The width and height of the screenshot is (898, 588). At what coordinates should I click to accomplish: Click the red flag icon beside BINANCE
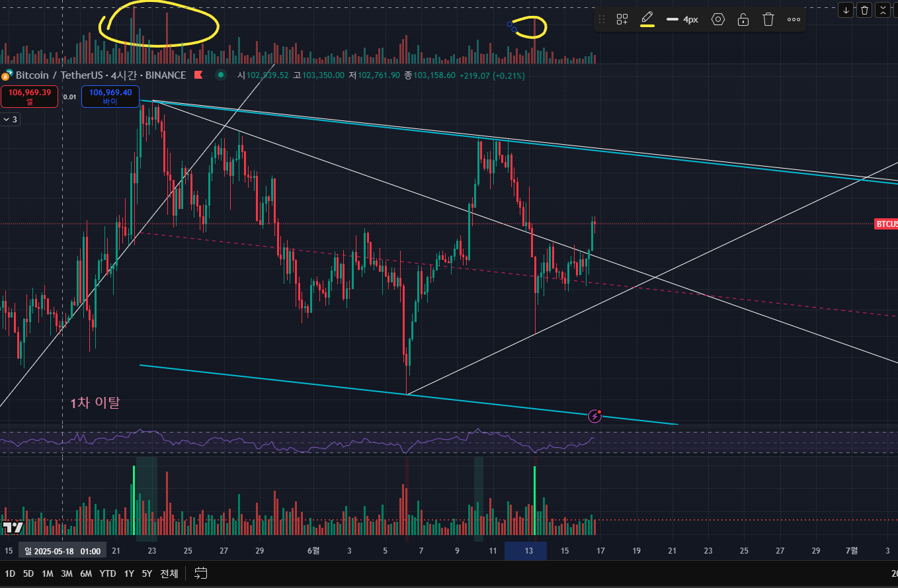point(198,75)
